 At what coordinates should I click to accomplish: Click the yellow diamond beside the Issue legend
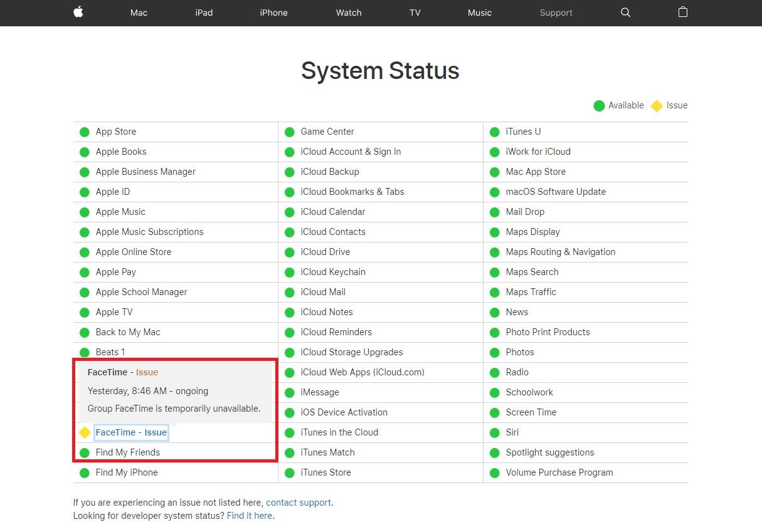(x=657, y=106)
